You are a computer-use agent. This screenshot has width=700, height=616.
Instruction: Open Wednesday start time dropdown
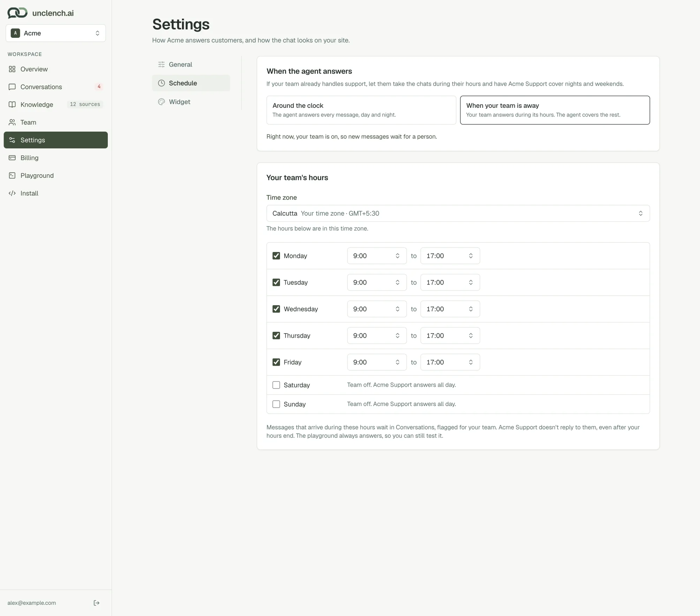coord(377,309)
